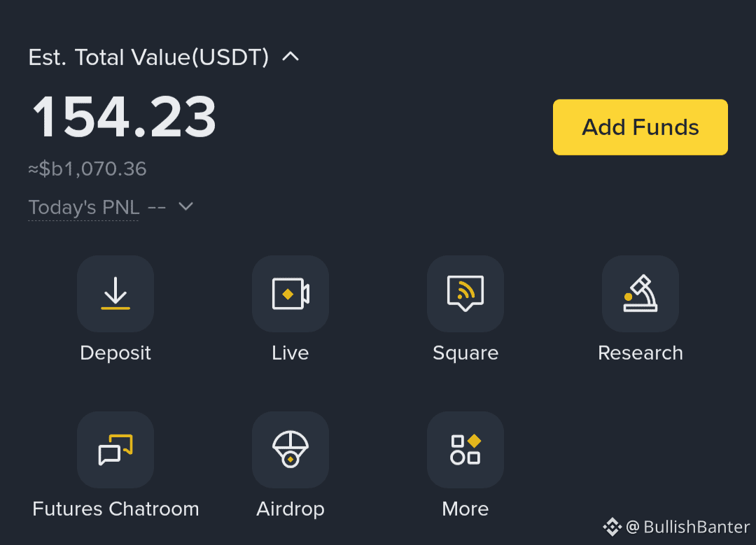Viewport: 756px width, 545px height.
Task: Tap the 154.23 total balance value
Action: pyautogui.click(x=124, y=117)
